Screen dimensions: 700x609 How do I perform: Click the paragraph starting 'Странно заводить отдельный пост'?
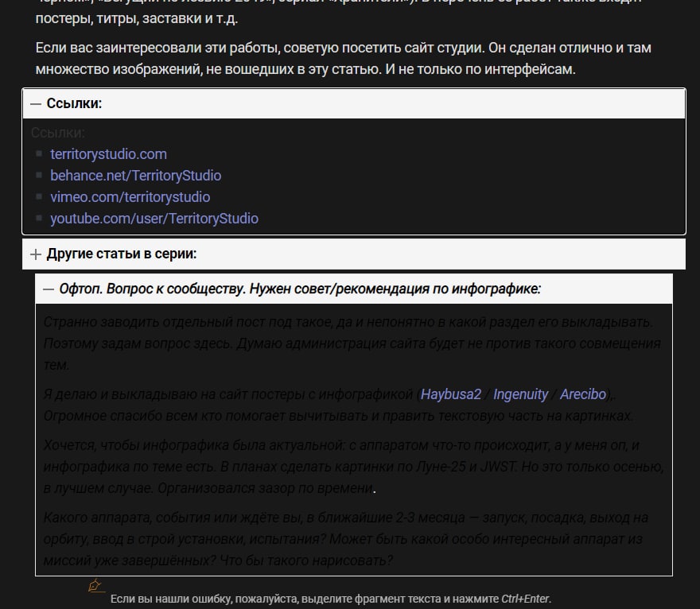352,343
